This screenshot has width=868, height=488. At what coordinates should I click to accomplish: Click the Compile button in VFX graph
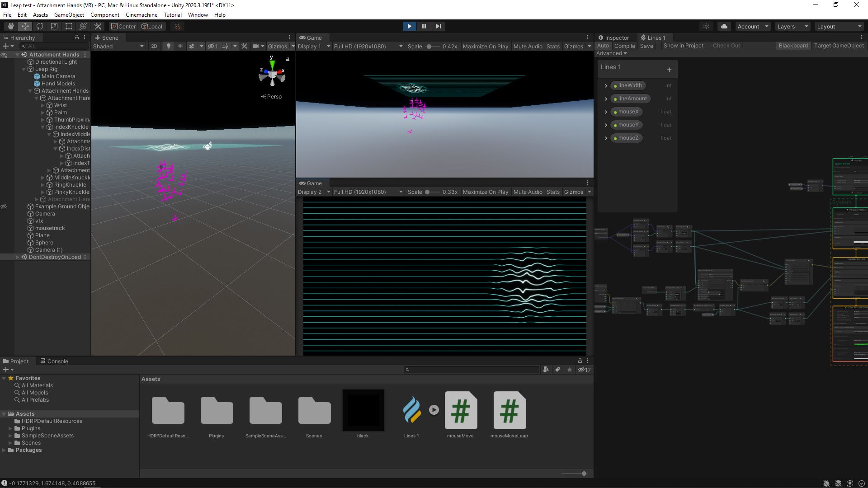coord(624,46)
